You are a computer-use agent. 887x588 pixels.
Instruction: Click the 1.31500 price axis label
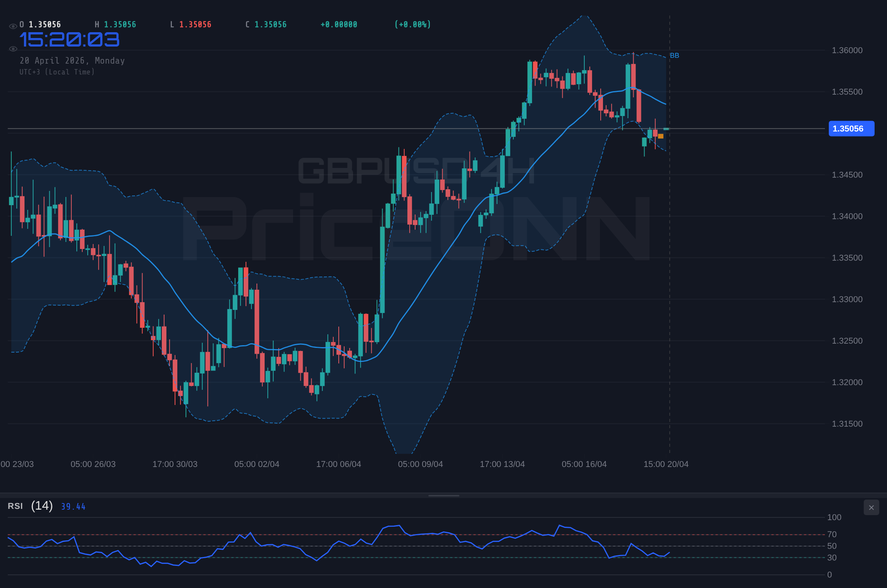click(x=847, y=424)
